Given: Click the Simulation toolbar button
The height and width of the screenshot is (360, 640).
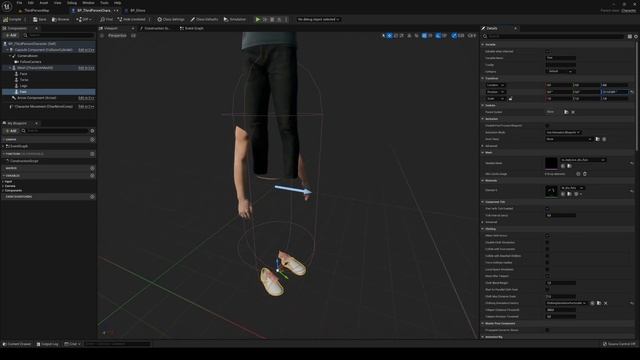Looking at the screenshot, I should (x=235, y=19).
